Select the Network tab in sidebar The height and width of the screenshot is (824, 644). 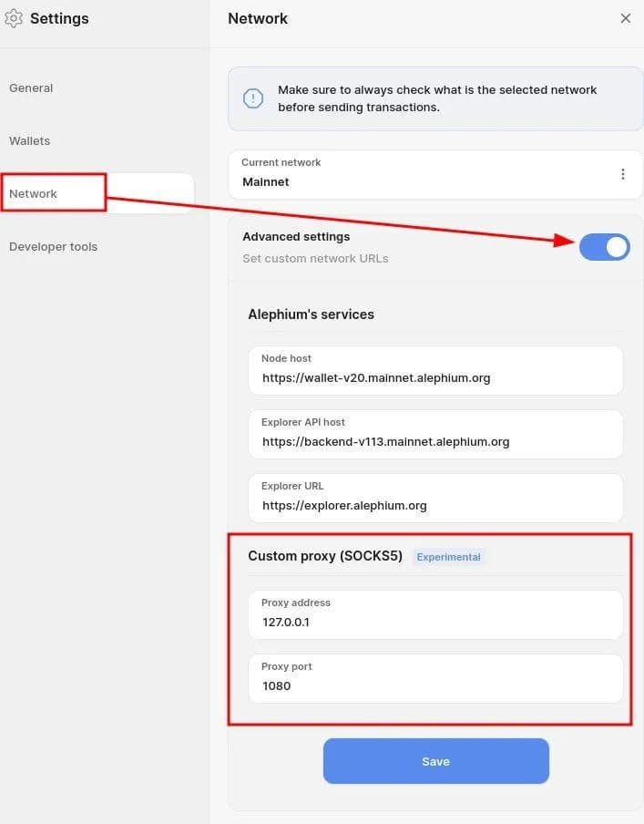34,194
